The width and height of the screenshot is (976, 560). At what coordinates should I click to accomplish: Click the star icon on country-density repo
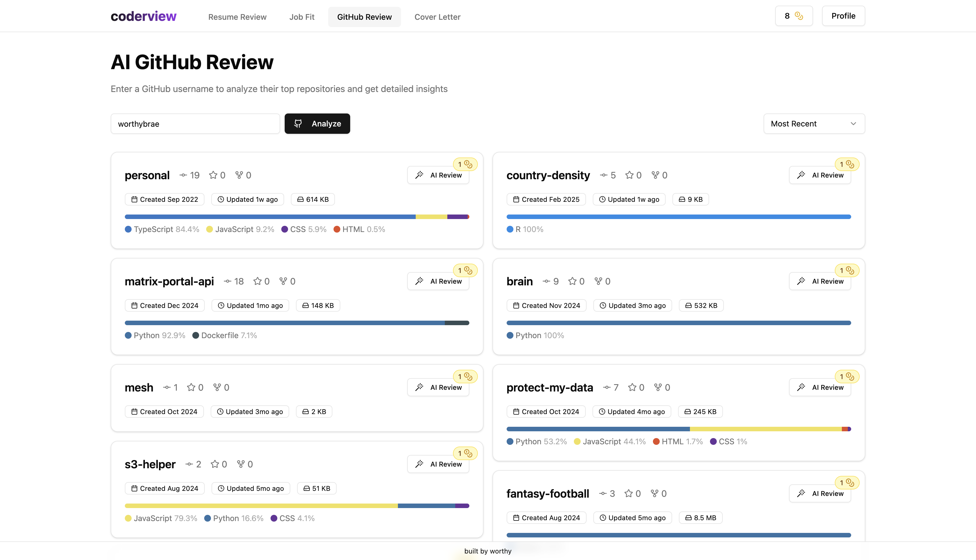coord(629,175)
